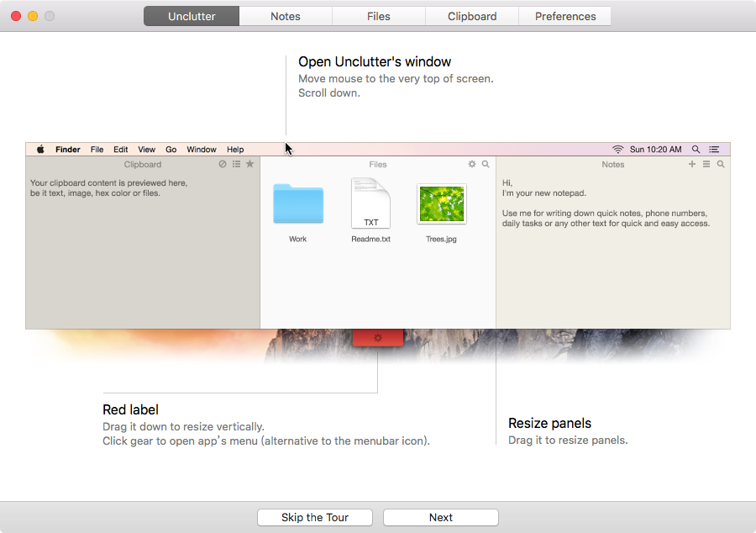Viewport: 756px width, 533px height.
Task: Click the 'I'm your new notepad.' note text
Action: (543, 193)
